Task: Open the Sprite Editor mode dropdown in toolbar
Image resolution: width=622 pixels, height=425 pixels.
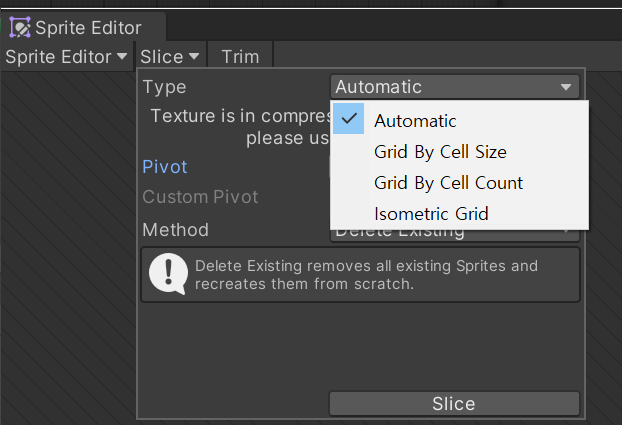Action: click(66, 57)
